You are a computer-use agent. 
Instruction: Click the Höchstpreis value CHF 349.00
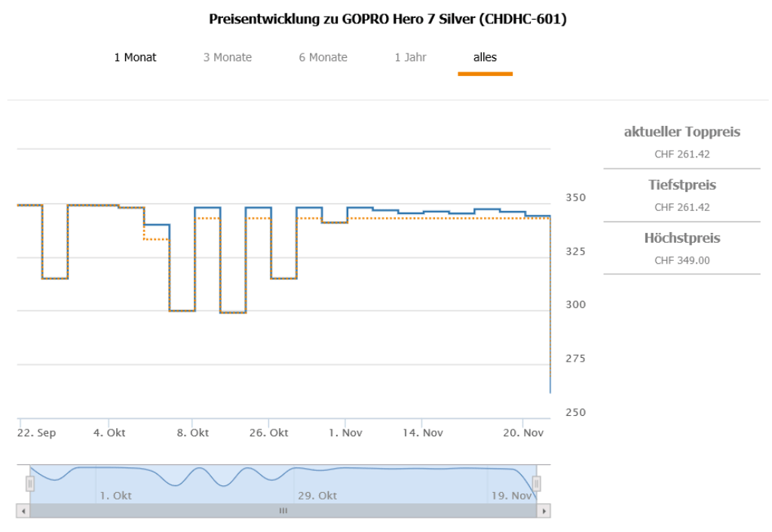pyautogui.click(x=682, y=260)
